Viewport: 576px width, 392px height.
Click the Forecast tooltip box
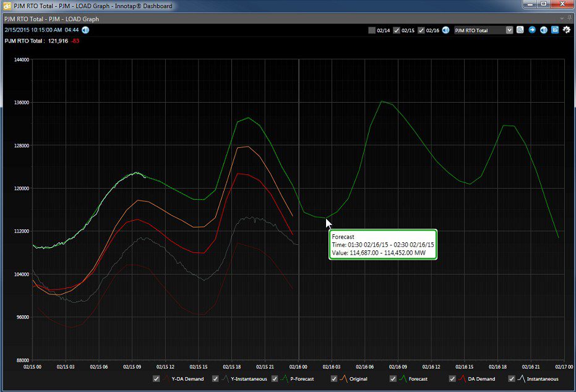pos(383,244)
